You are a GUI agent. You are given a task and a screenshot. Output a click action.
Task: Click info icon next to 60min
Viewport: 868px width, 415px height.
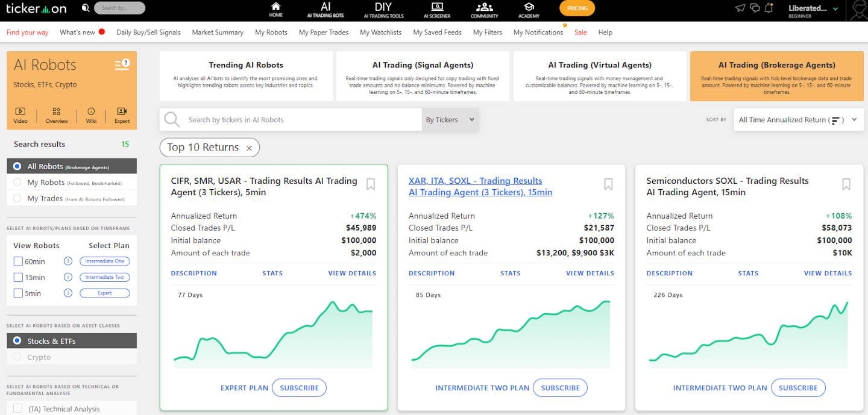pos(68,261)
